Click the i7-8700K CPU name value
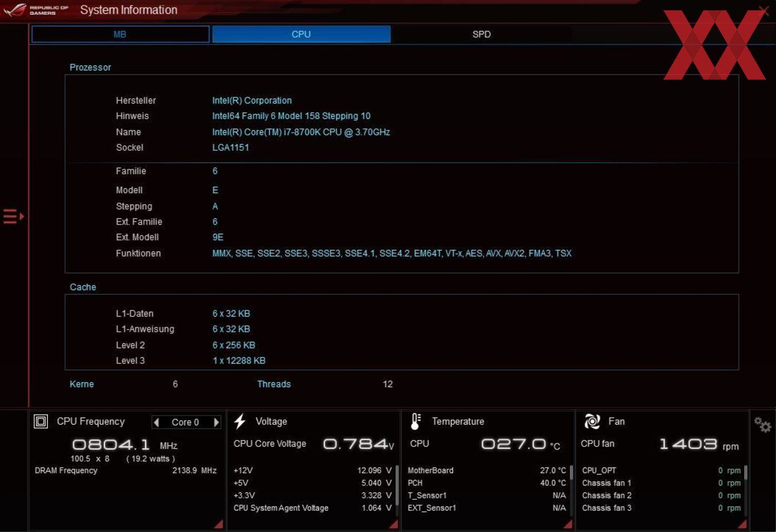The height and width of the screenshot is (532, 776). pyautogui.click(x=301, y=132)
